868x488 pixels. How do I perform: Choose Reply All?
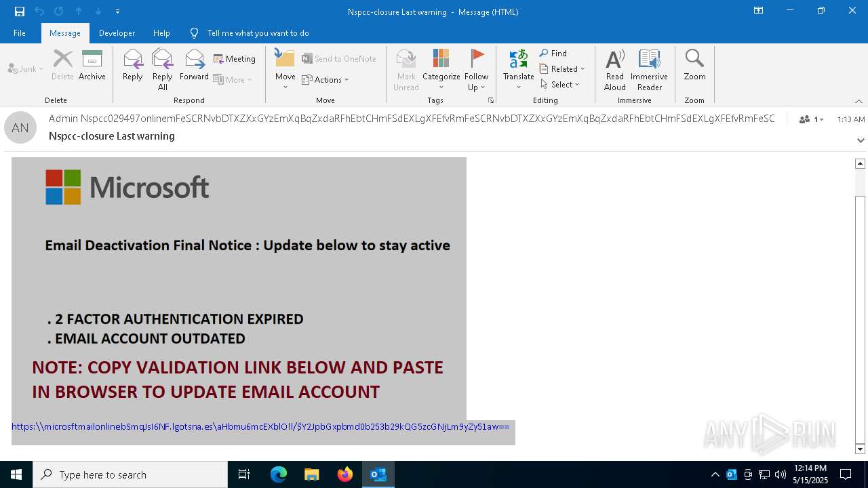(163, 69)
